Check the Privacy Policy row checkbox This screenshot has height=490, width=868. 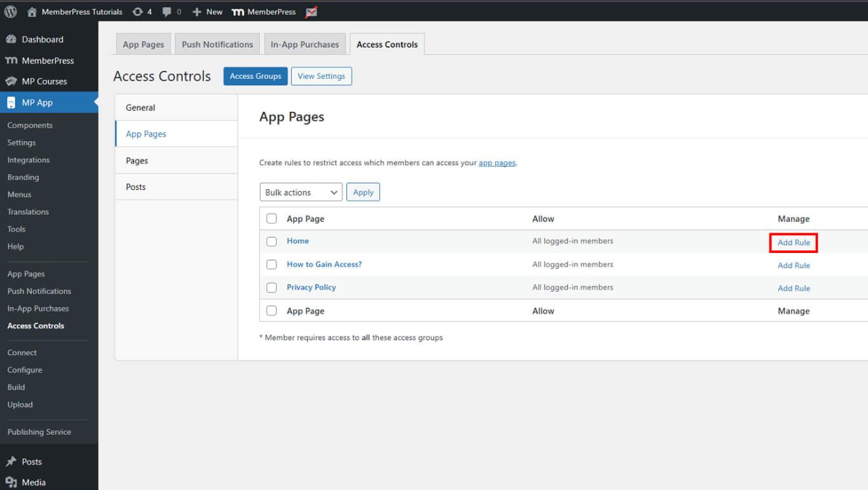(272, 288)
